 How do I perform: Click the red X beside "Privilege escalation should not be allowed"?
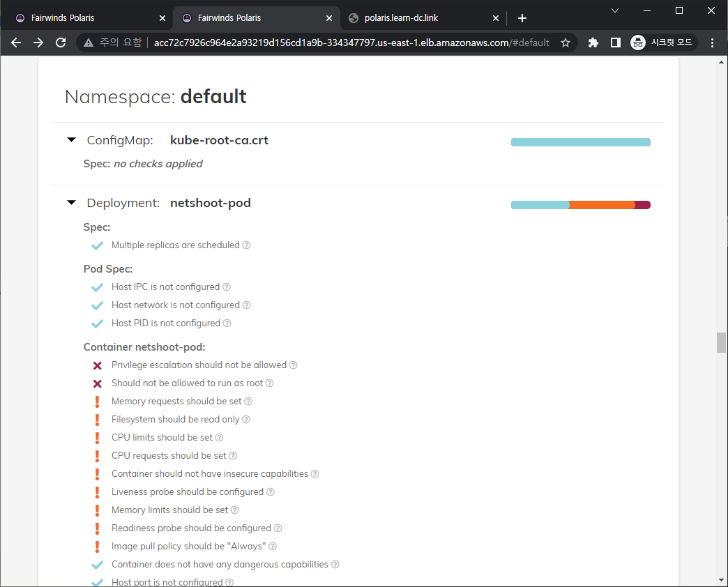pyautogui.click(x=97, y=365)
